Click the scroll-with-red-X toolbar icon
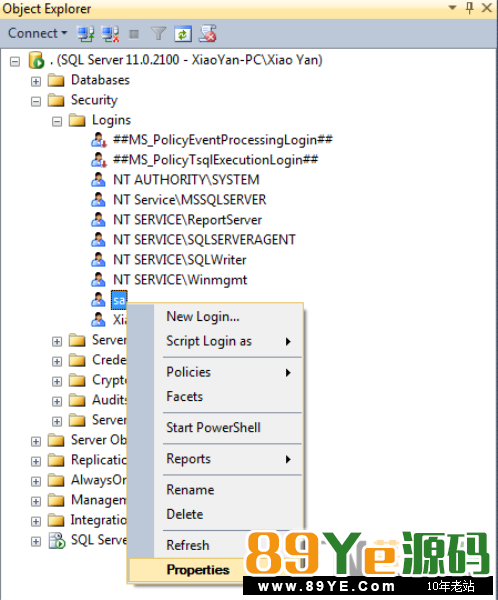The image size is (498, 600). [x=208, y=34]
